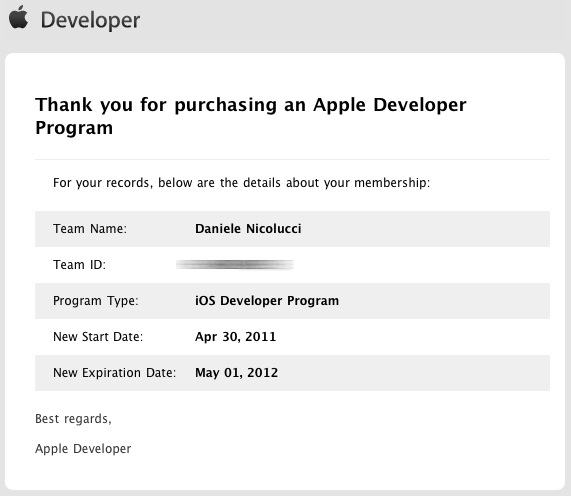Image resolution: width=571 pixels, height=496 pixels.
Task: Click the Team ID label
Action: pyautogui.click(x=79, y=265)
